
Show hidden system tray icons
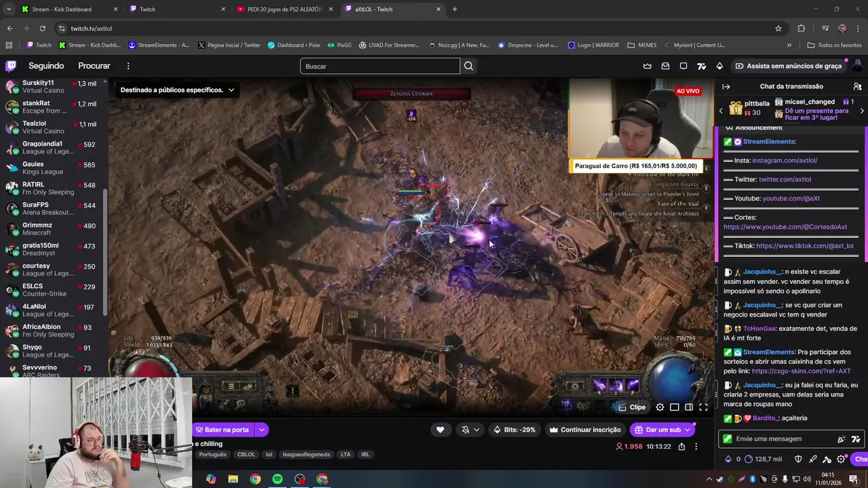click(x=709, y=479)
